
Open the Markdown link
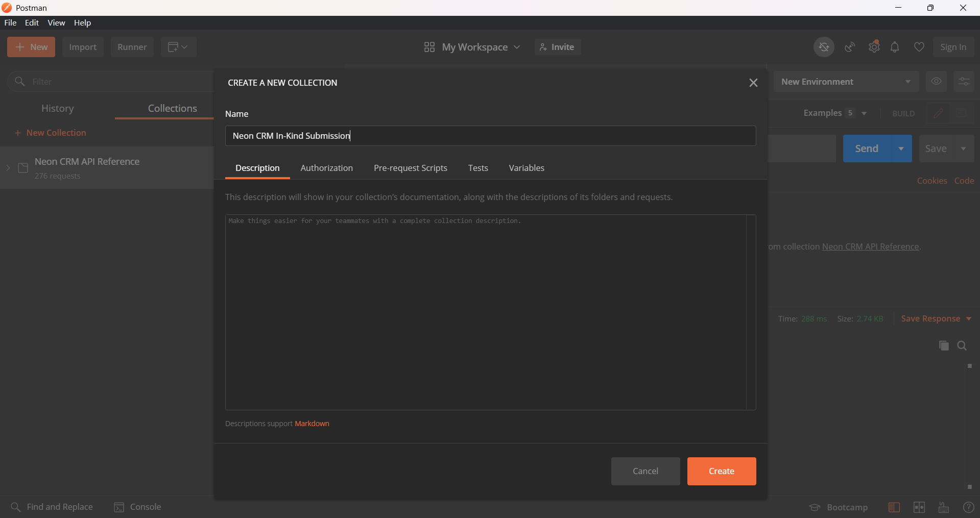pyautogui.click(x=312, y=424)
